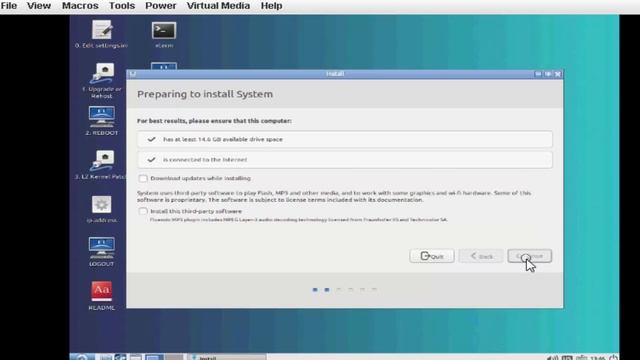Check 'Install this third-party software' option
The image size is (640, 360).
coord(143,211)
